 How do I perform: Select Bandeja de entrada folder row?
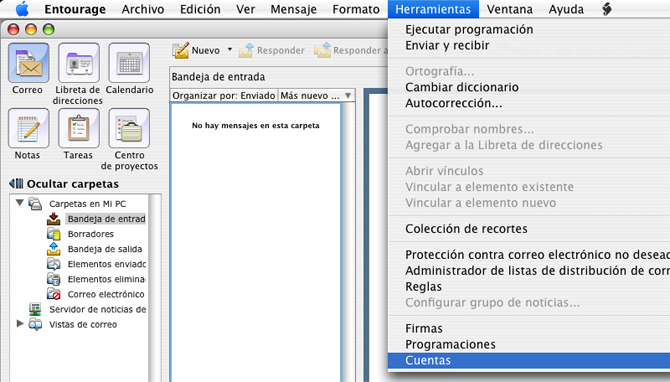pos(79,219)
